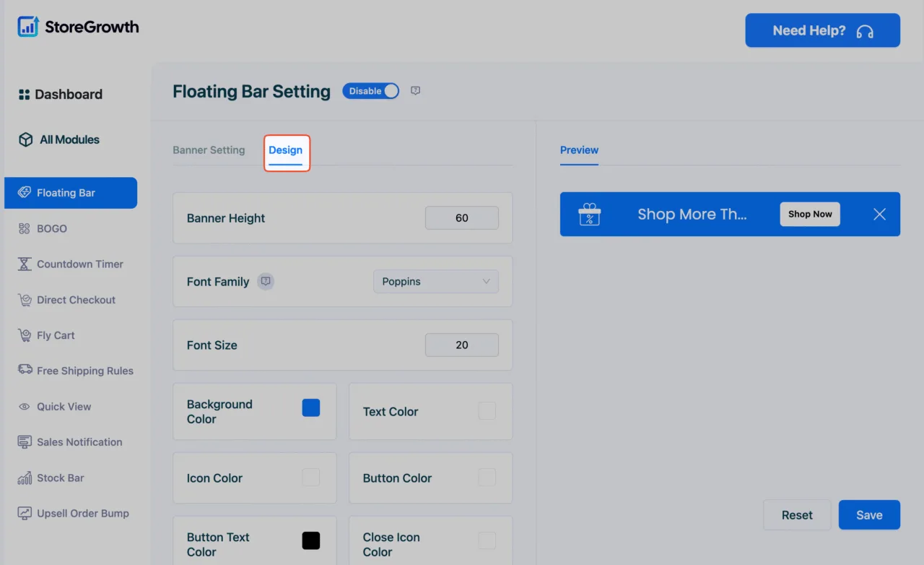Open the Poppins font family dropdown
This screenshot has width=924, height=565.
(435, 282)
